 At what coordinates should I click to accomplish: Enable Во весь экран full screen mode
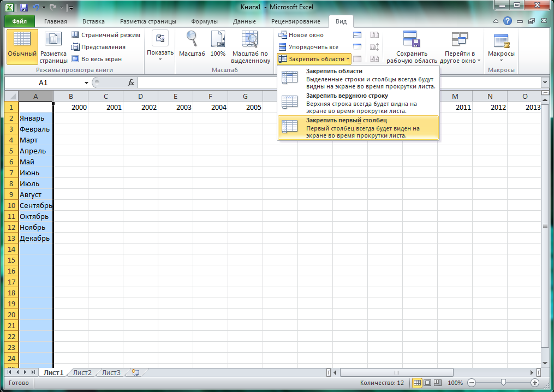pyautogui.click(x=97, y=59)
